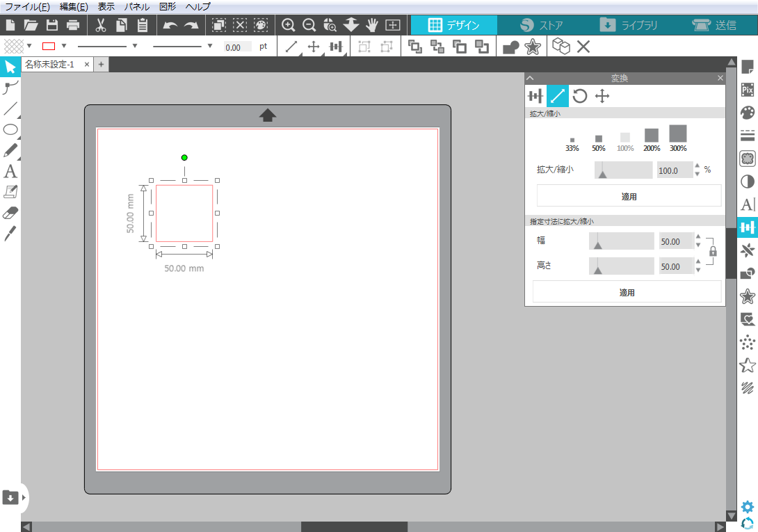Click the Cut scissors icon

[100, 26]
